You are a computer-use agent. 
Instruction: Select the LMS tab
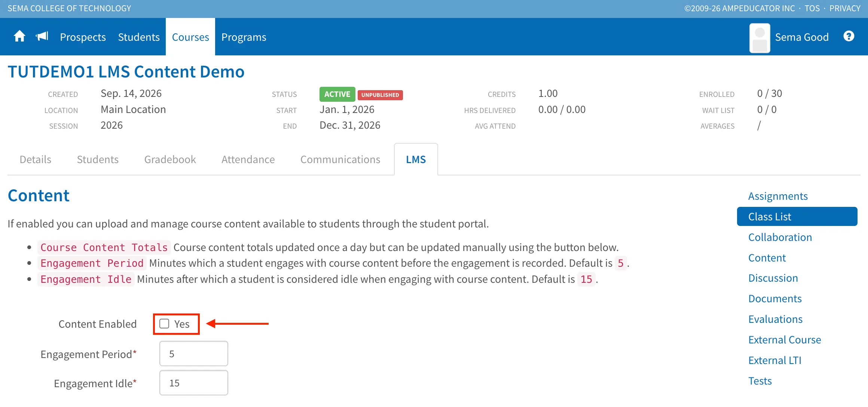point(416,159)
